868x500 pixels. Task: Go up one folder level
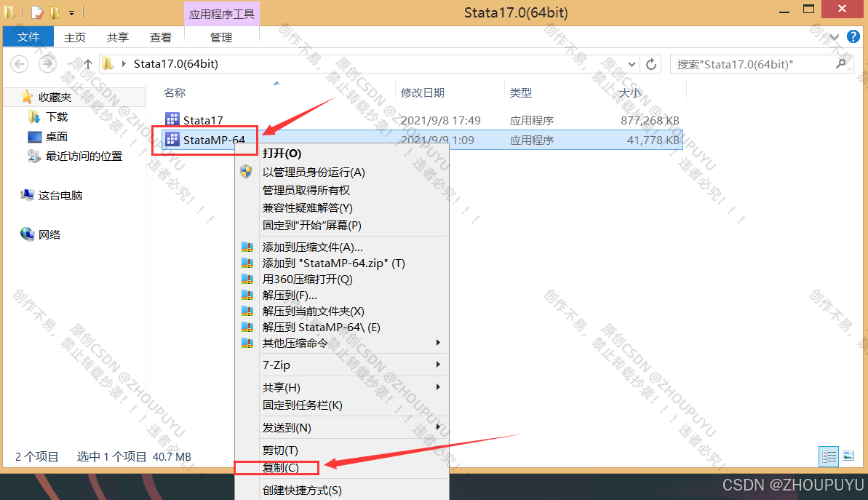click(x=87, y=64)
